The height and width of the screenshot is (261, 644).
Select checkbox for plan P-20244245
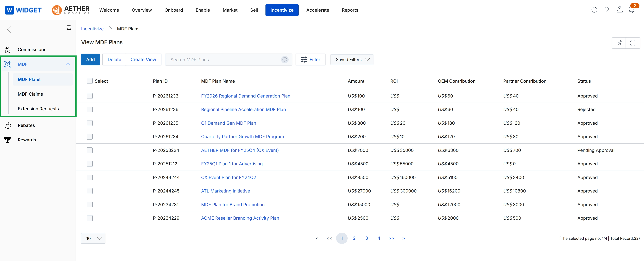90,191
